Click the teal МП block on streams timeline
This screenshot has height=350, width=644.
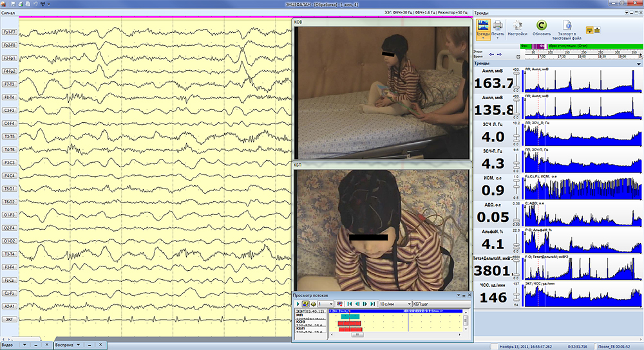[x=350, y=317]
